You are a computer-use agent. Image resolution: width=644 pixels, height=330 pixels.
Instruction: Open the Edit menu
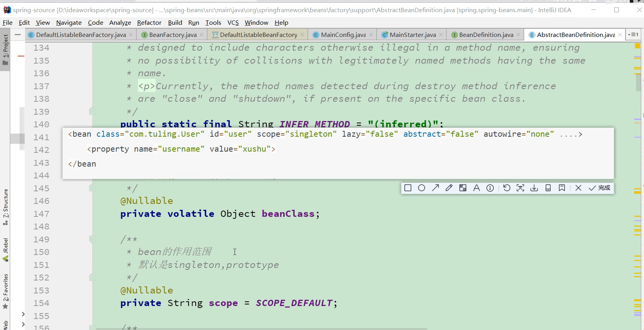[x=24, y=23]
